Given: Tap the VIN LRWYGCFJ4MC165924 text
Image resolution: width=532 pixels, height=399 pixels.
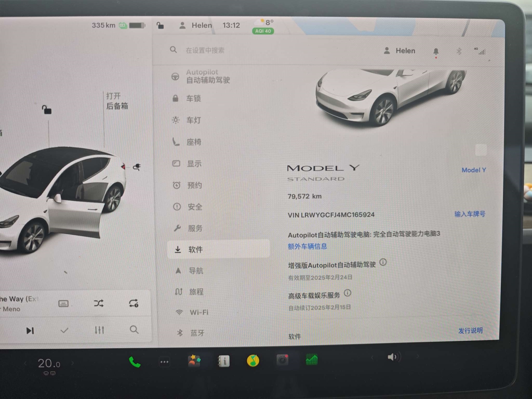Looking at the screenshot, I should [331, 215].
